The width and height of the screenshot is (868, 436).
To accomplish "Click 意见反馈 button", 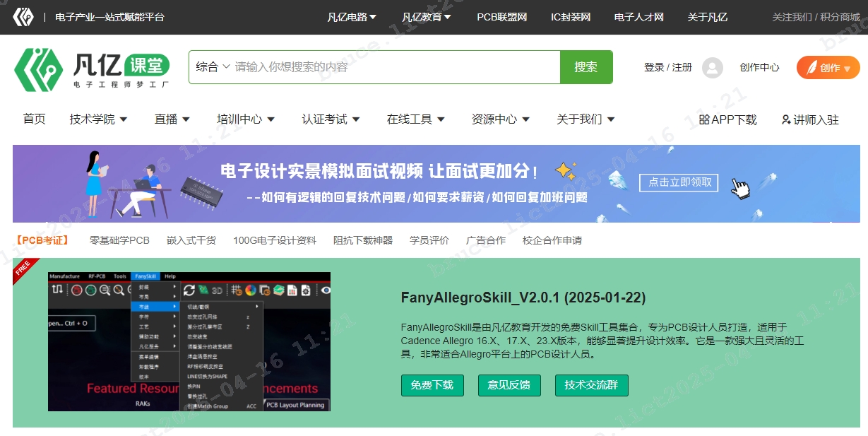I will click(x=509, y=385).
